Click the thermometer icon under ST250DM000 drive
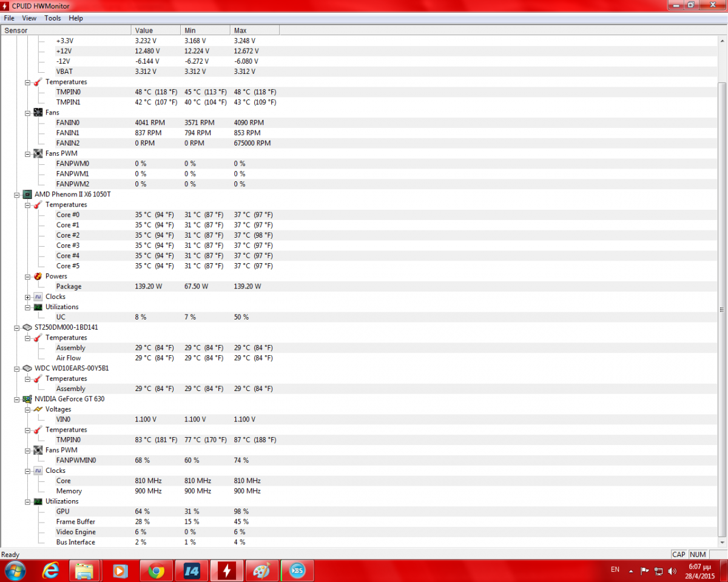The width and height of the screenshot is (728, 582). [x=38, y=338]
